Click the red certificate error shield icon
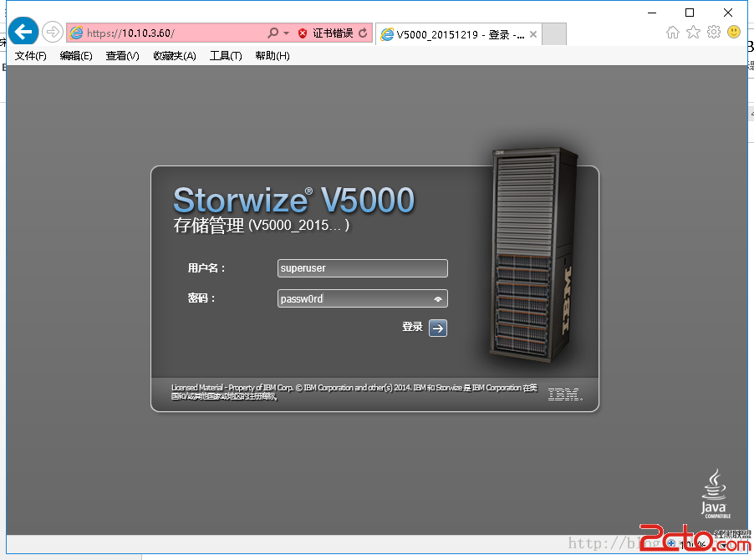The height and width of the screenshot is (560, 754). 303,33
